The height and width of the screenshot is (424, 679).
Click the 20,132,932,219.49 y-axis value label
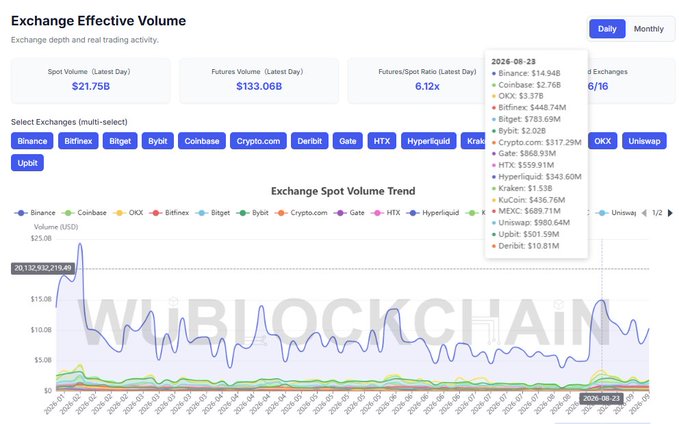[43, 269]
